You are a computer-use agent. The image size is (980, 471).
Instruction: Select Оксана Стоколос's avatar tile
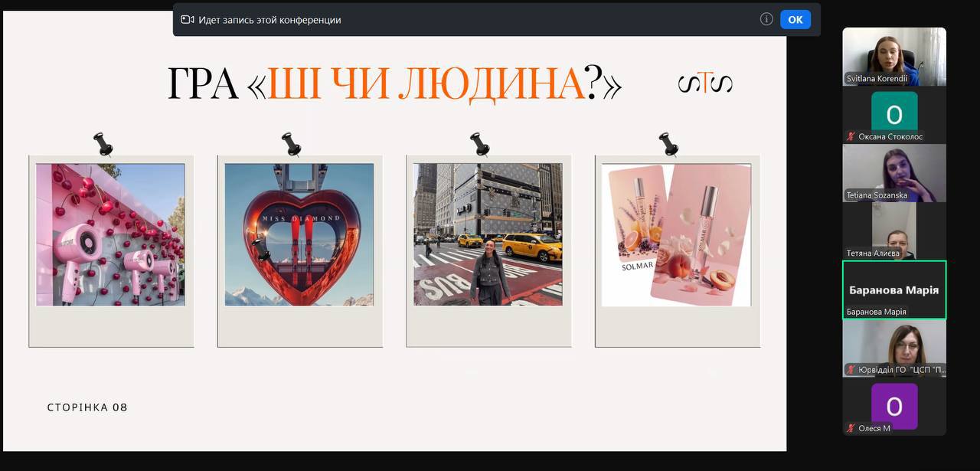coord(894,115)
